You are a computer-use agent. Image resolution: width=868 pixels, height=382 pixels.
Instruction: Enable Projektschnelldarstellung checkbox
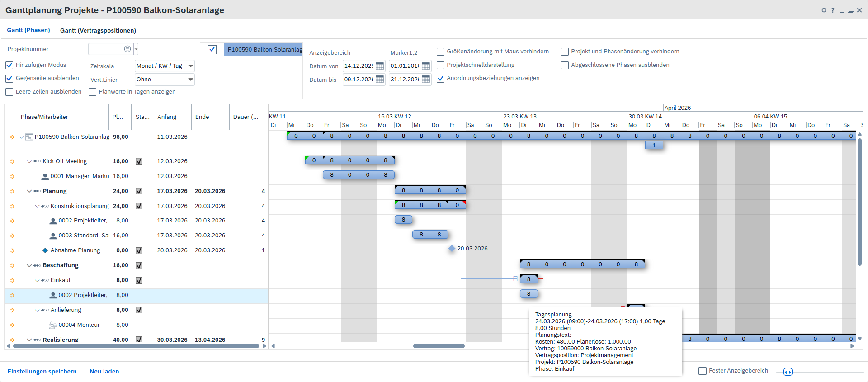click(440, 65)
